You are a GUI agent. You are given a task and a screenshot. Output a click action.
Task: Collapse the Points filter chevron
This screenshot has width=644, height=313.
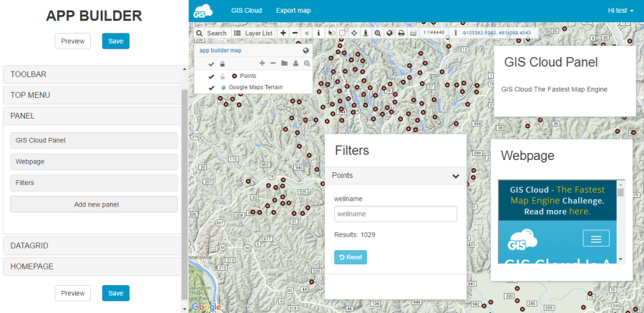456,176
